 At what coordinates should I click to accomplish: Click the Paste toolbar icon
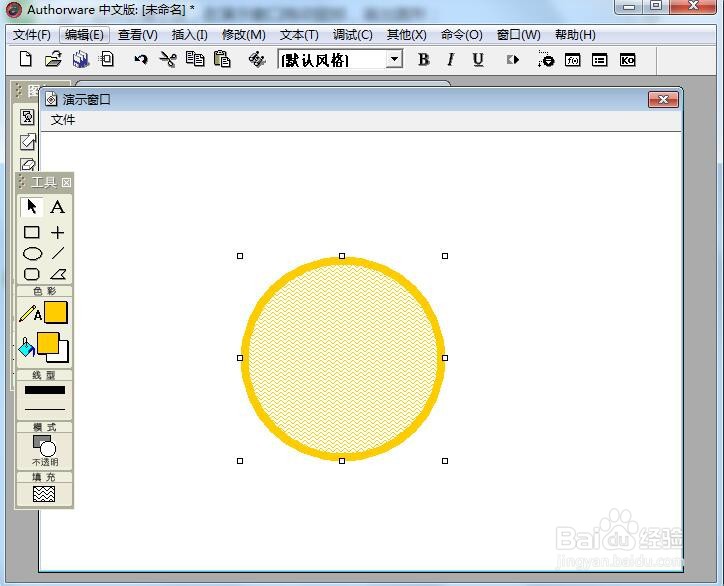[222, 59]
